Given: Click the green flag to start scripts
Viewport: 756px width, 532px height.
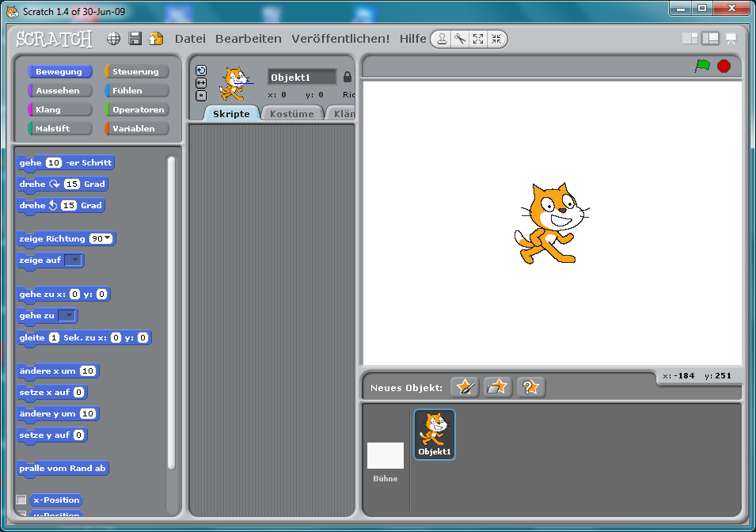Looking at the screenshot, I should coord(702,66).
